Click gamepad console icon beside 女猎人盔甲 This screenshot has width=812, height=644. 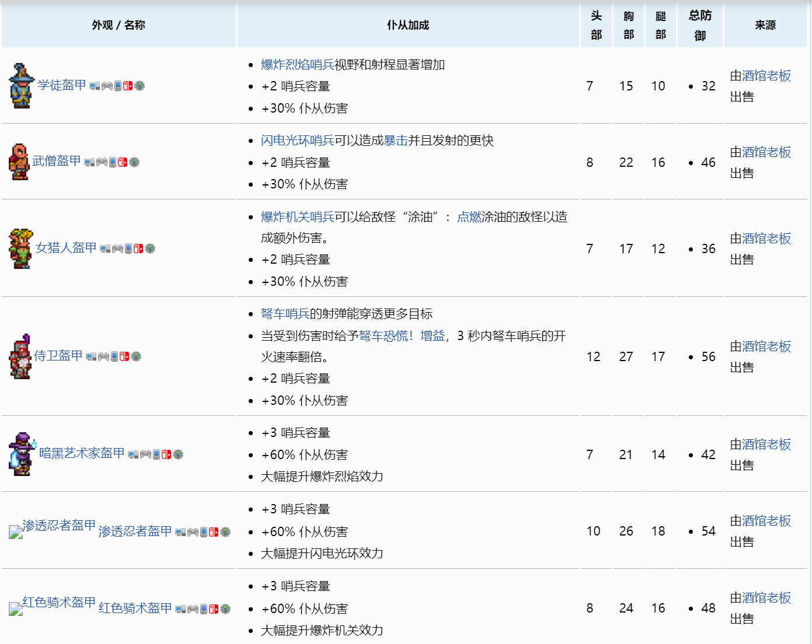[117, 249]
